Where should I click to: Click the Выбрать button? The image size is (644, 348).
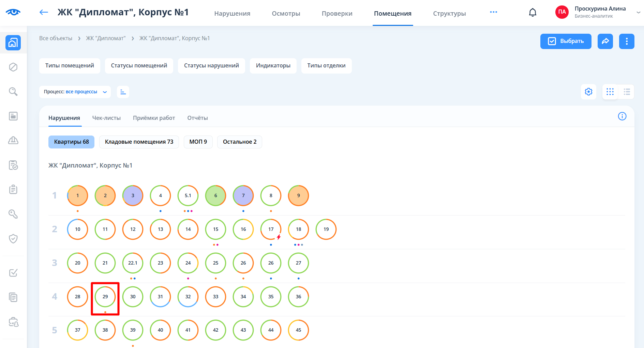[566, 41]
